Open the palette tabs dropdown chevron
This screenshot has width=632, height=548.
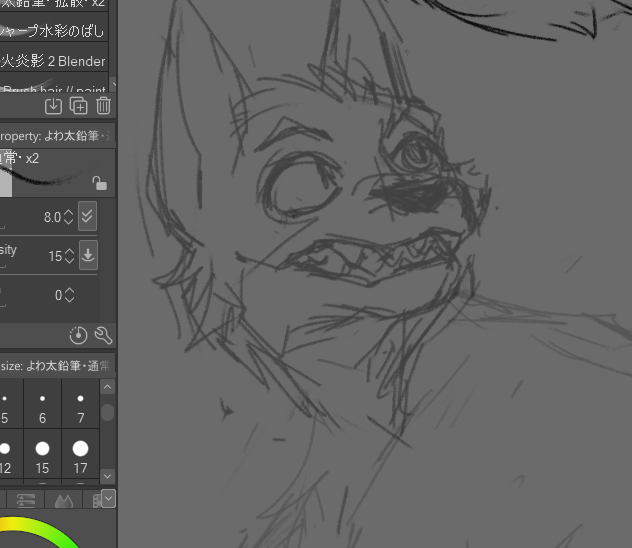coord(109,498)
